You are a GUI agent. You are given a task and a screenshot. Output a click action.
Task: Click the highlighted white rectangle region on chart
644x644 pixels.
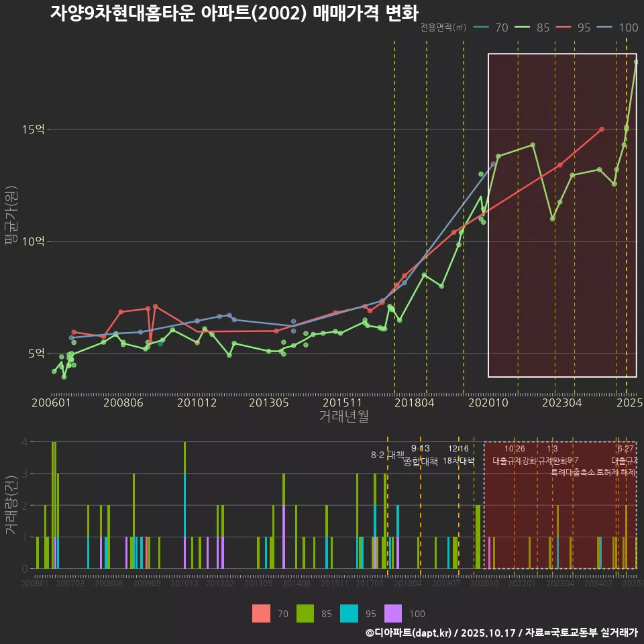(x=562, y=215)
